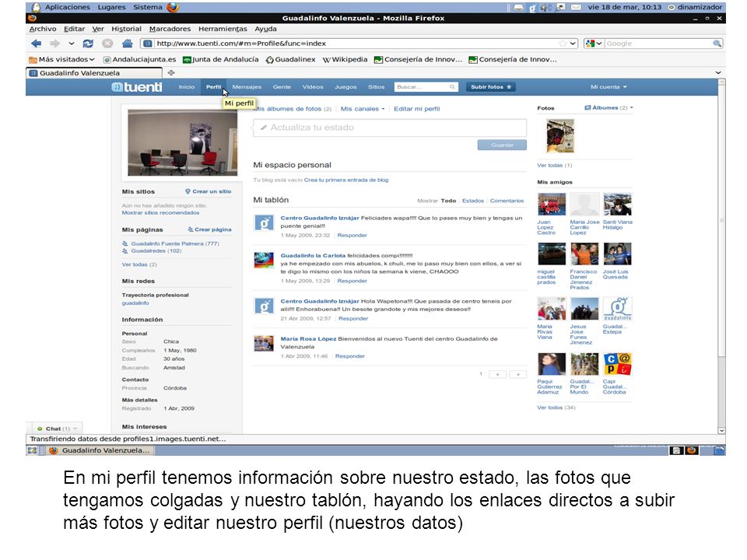This screenshot has width=747, height=560.
Task: Open the Historial menu
Action: [126, 29]
